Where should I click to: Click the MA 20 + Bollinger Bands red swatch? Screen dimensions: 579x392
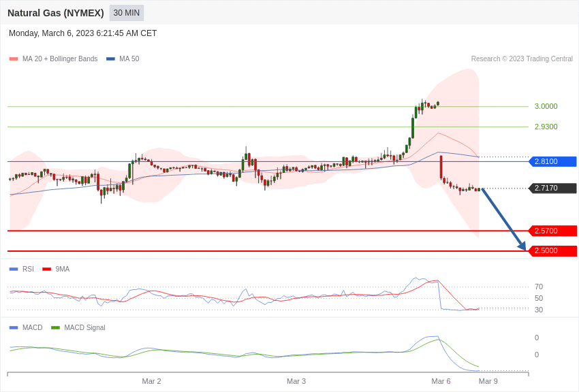pos(14,59)
